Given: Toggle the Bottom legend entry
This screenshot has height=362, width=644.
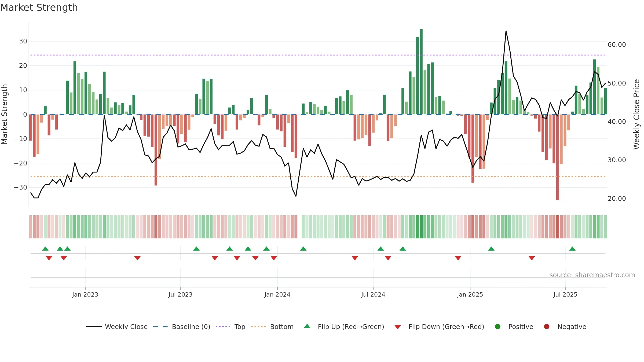Looking at the screenshot, I should 272,327.
